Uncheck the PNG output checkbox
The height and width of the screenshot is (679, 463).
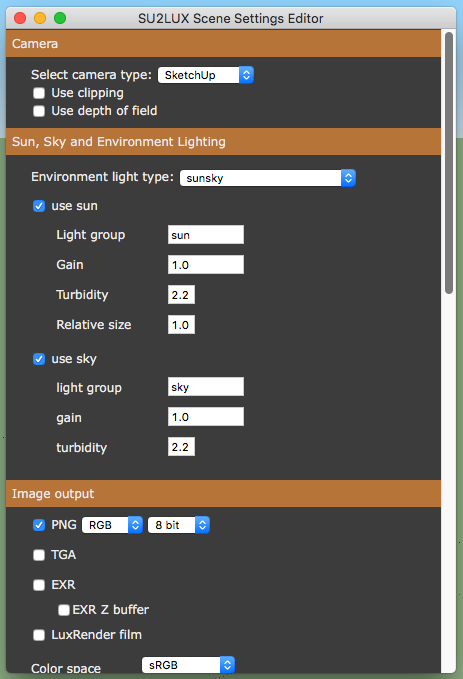click(39, 525)
